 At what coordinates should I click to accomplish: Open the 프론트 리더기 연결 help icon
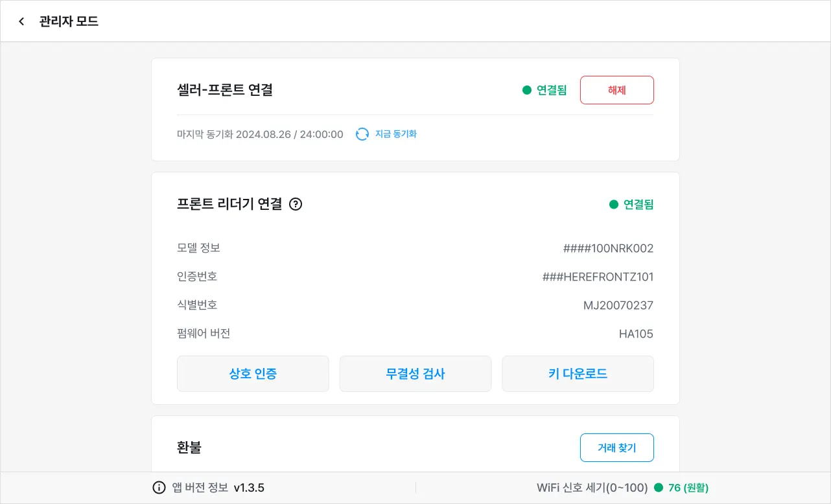coord(296,204)
